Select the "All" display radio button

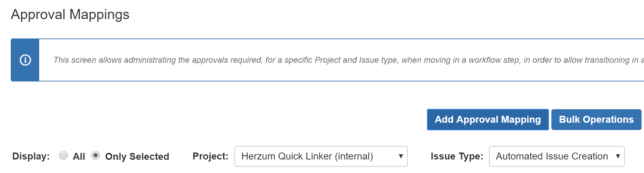[63, 155]
